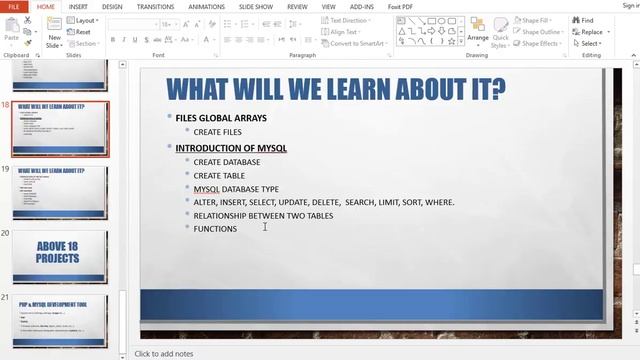Screen dimensions: 640x360
Task: Select the rectangle shape
Action: point(431,21)
